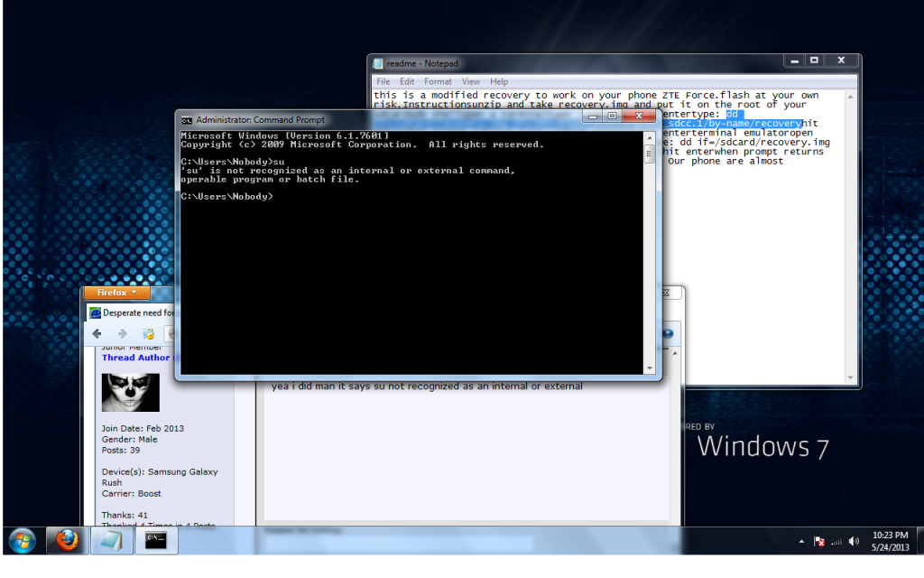This screenshot has height=578, width=924.
Task: Open the clock showing 10:23 PM
Action: point(890,541)
